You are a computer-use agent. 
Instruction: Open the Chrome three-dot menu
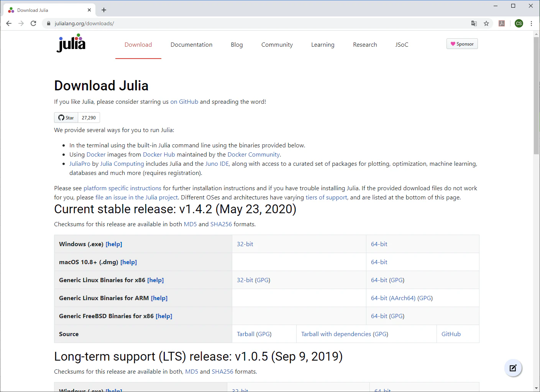[x=531, y=23]
